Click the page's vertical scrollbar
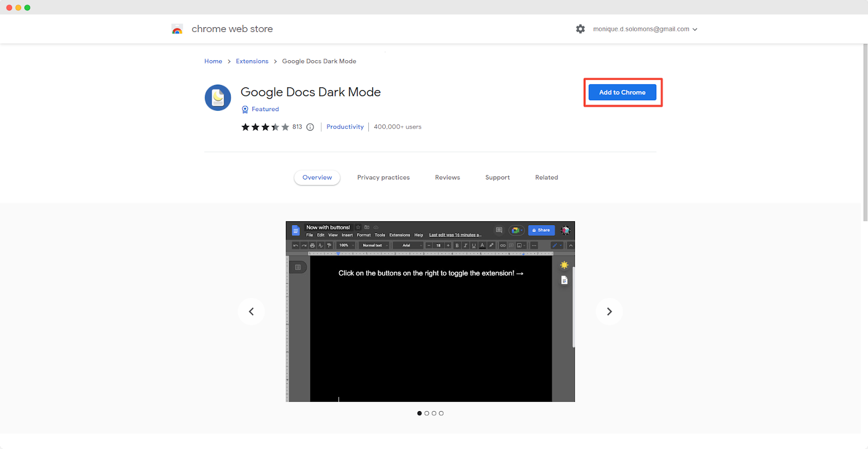The image size is (868, 449). click(865, 133)
